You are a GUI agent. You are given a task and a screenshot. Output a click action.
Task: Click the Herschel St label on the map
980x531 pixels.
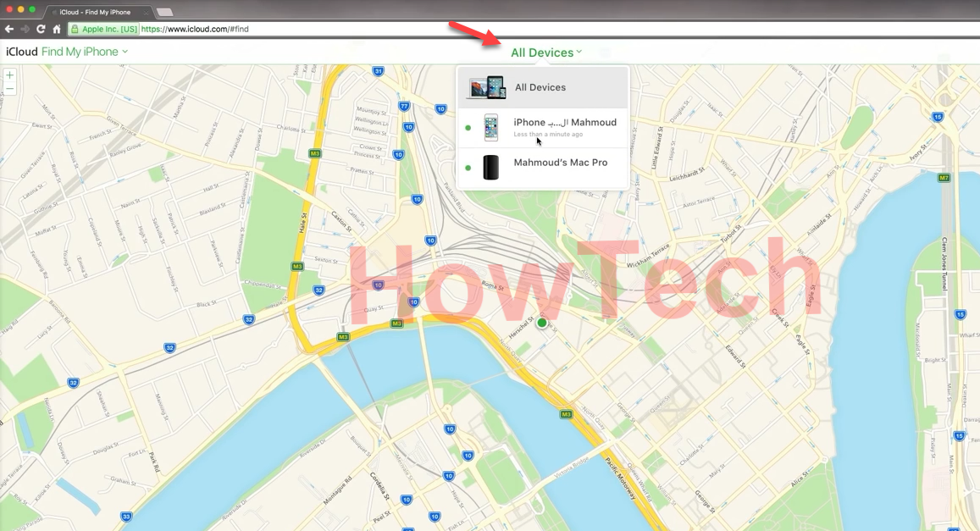click(x=521, y=328)
